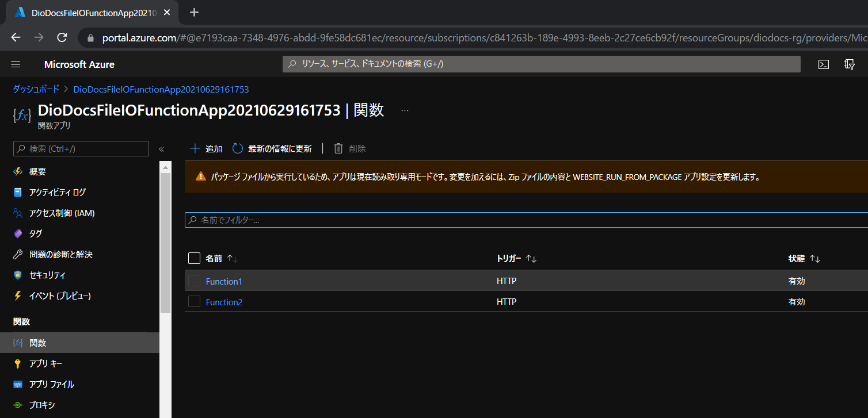Open the Function2 link
This screenshot has height=418, width=868.
224,302
